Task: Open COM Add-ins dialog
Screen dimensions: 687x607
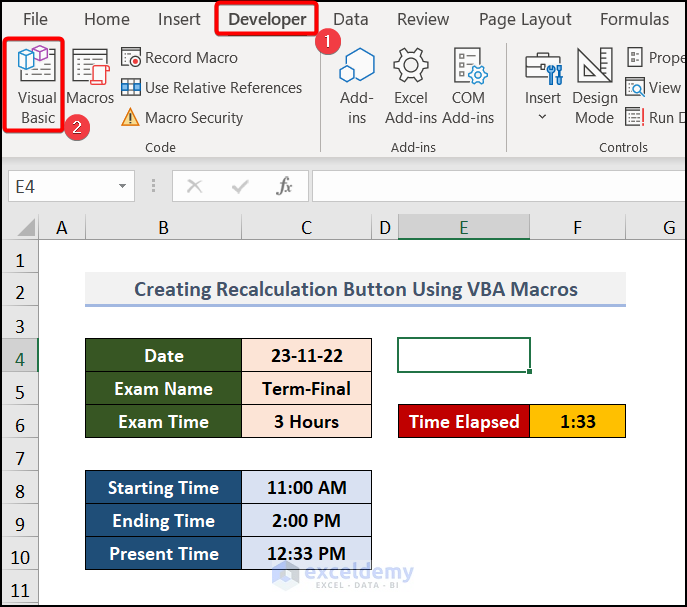Action: pyautogui.click(x=468, y=86)
